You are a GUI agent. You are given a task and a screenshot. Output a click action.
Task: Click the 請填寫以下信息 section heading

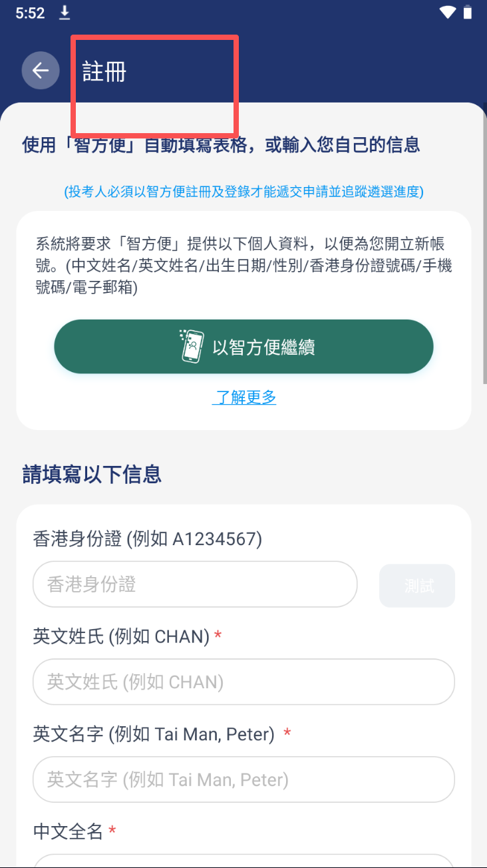tap(92, 474)
